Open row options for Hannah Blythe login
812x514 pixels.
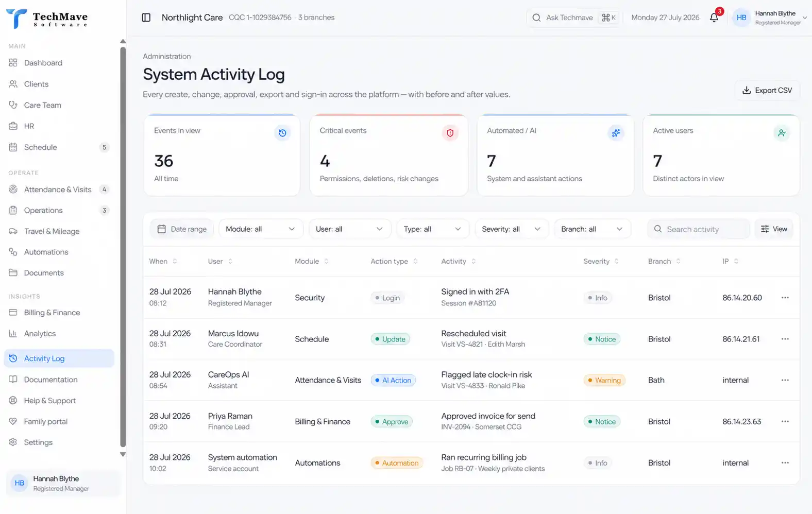click(x=785, y=298)
